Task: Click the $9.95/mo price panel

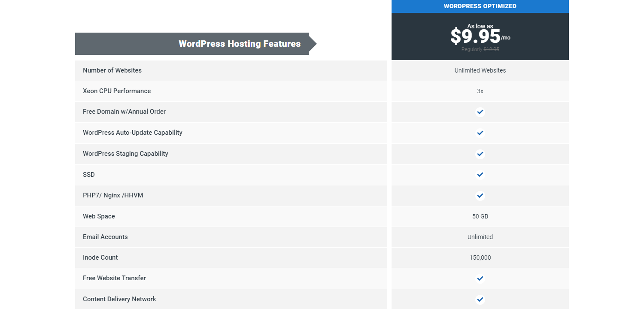Action: tap(480, 36)
